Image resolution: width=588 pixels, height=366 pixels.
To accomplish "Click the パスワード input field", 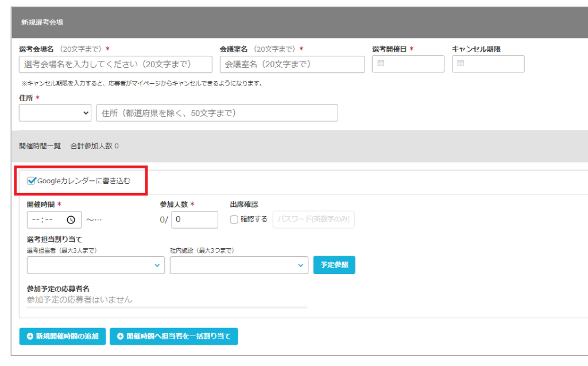I will click(x=314, y=219).
